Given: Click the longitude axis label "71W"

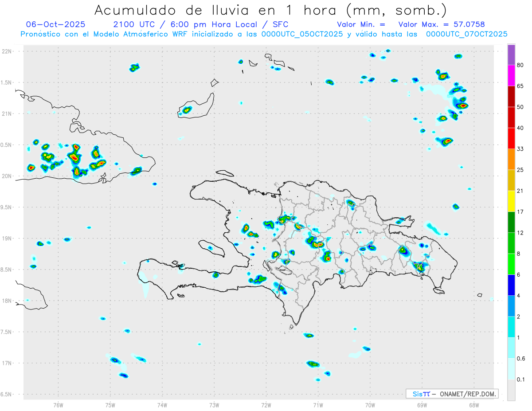Looking at the screenshot, I should 318,405.
